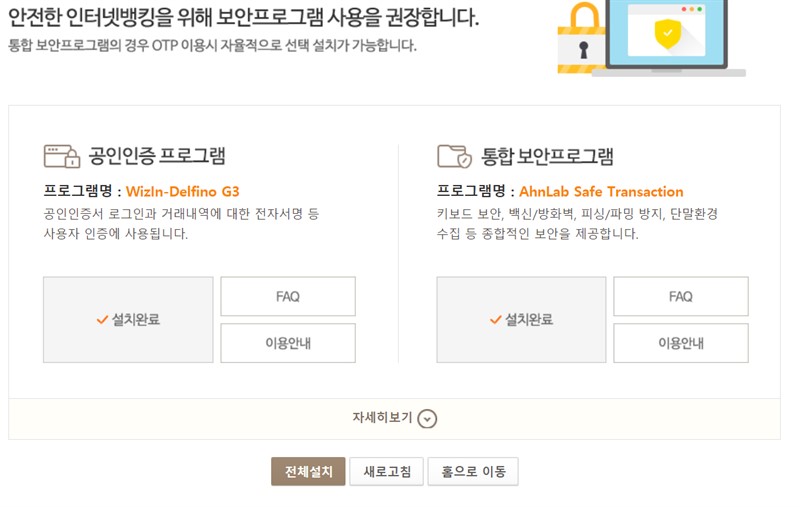Open 이용안내 for WizIn-Delfino G3
Image resolution: width=800 pixels, height=507 pixels.
(288, 343)
